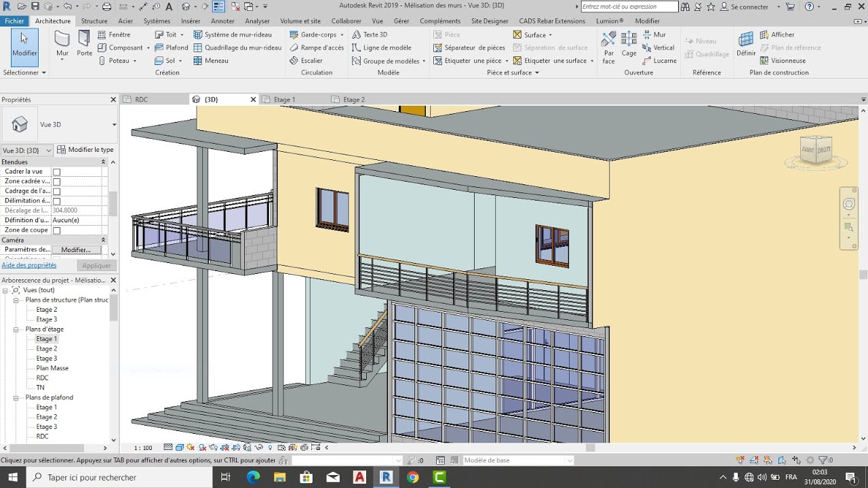
Task: Click the Texte 3D tool
Action: click(x=370, y=35)
